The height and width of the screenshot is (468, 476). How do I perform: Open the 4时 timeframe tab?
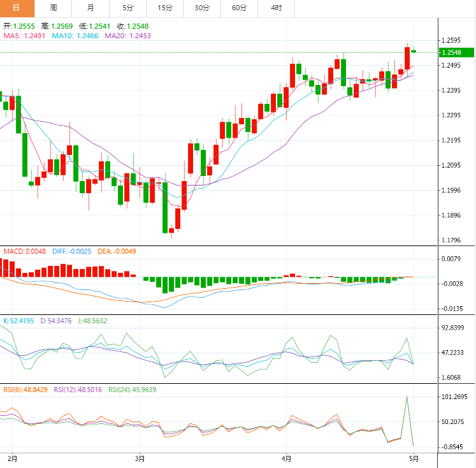pyautogui.click(x=277, y=8)
